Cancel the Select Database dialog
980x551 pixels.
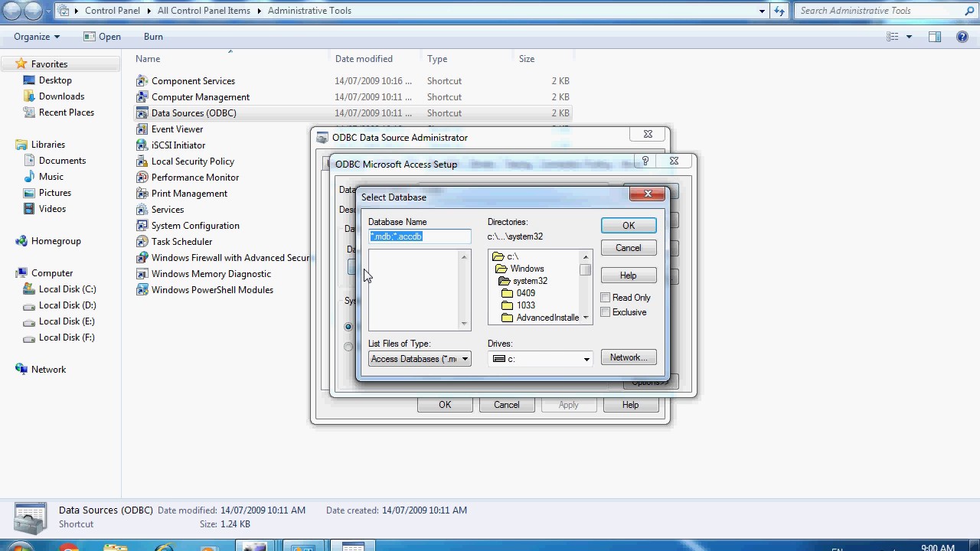(629, 248)
